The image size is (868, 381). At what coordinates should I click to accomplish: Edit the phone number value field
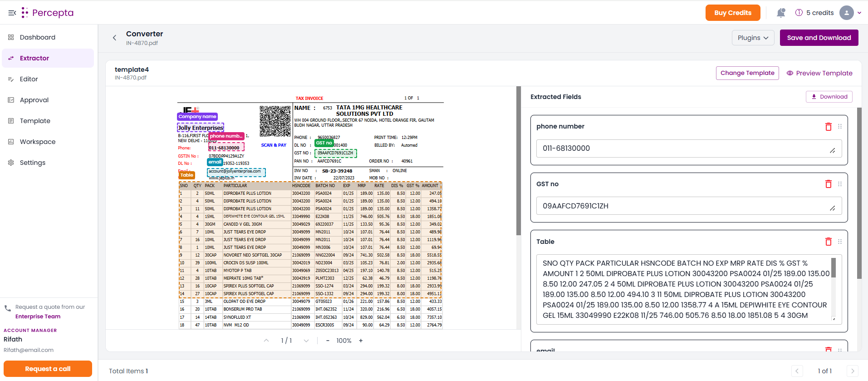pos(689,148)
